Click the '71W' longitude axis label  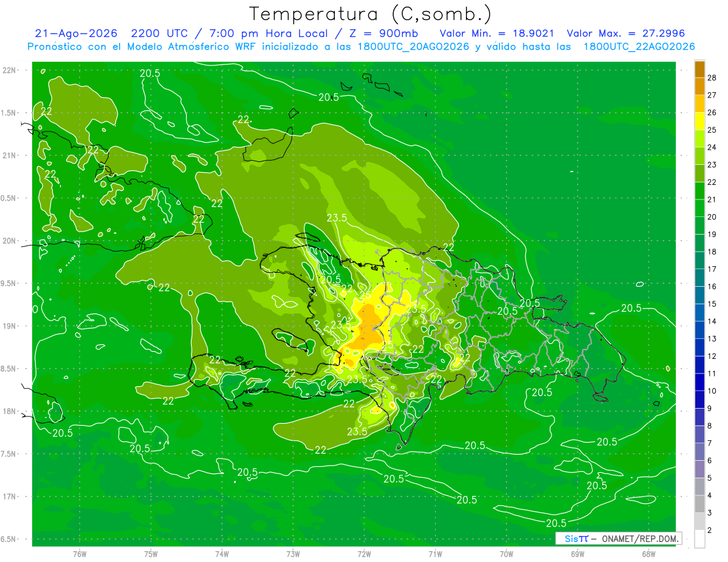click(x=436, y=554)
